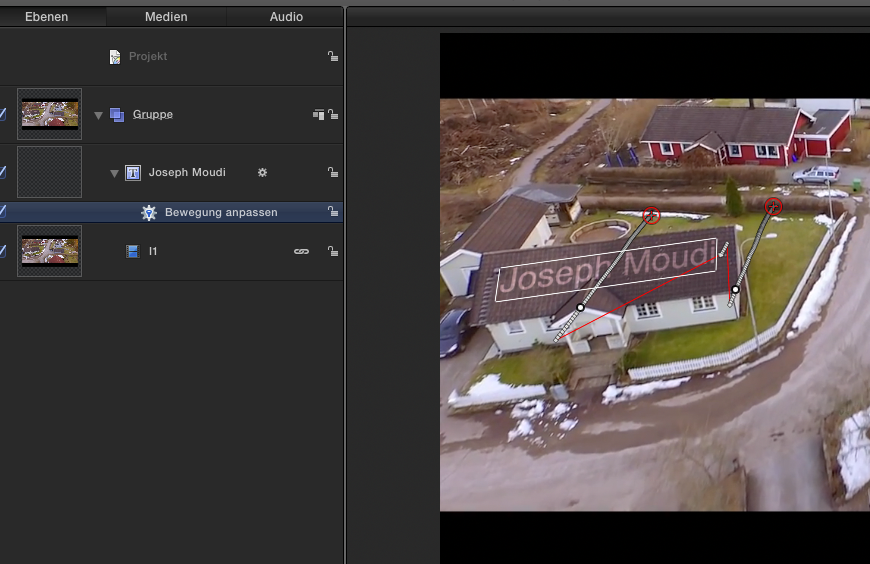Screen dimensions: 870x564
Task: Click the text layer T icon
Action: [x=133, y=173]
